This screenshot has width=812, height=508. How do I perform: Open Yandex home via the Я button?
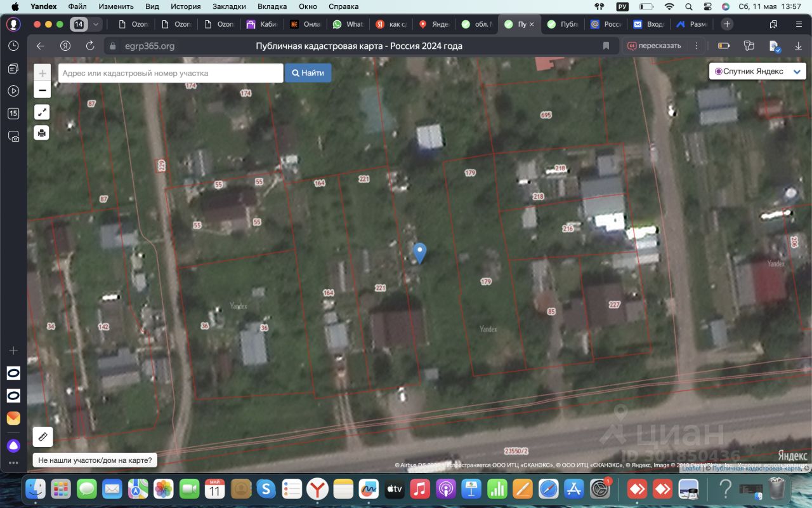(65, 46)
